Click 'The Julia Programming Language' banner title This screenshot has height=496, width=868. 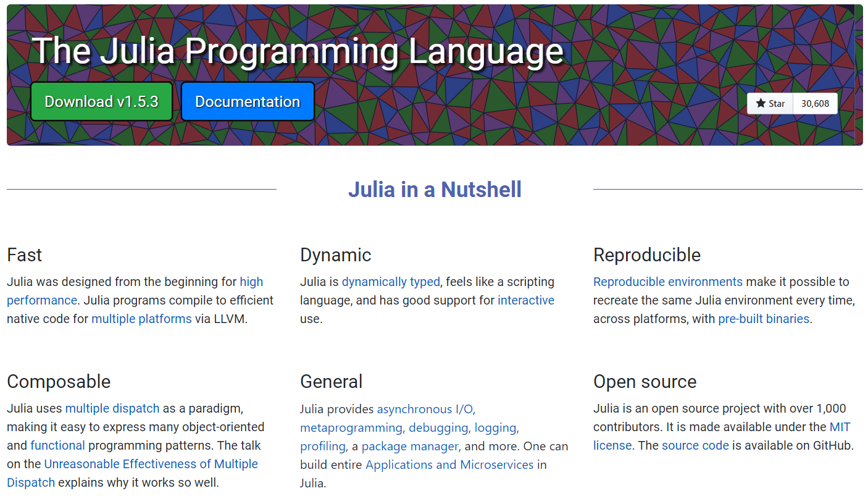click(297, 51)
